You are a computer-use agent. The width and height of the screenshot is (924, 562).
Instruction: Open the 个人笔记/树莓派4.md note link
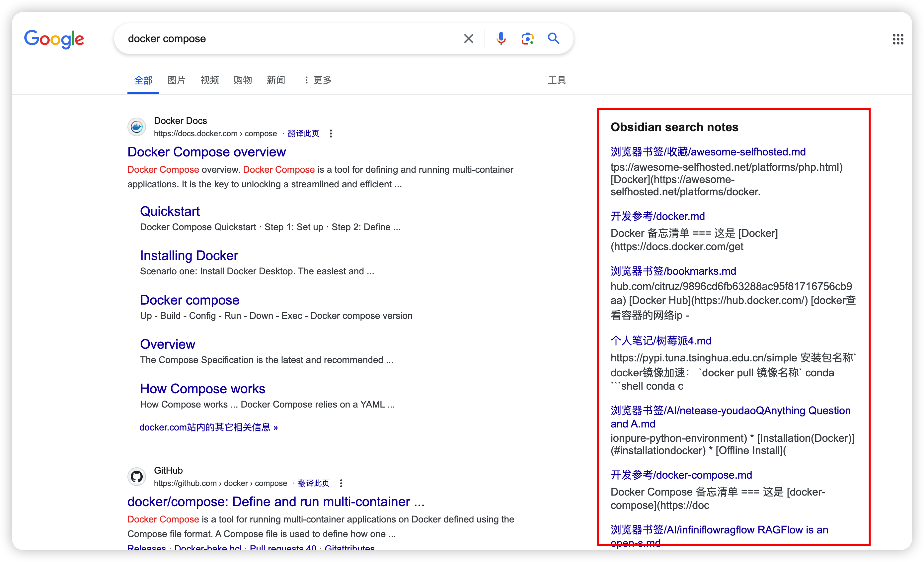pos(661,341)
